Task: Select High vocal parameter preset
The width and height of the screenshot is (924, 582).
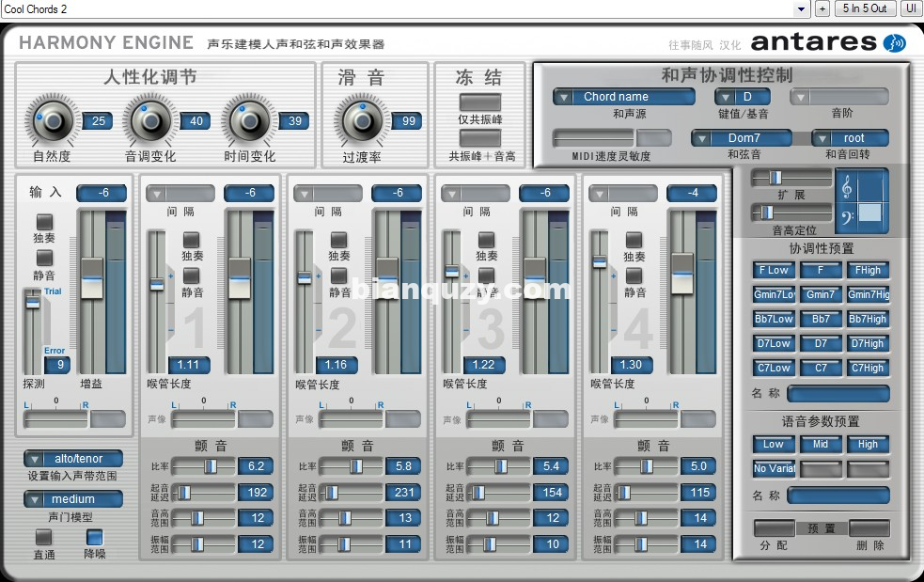Action: coord(868,444)
